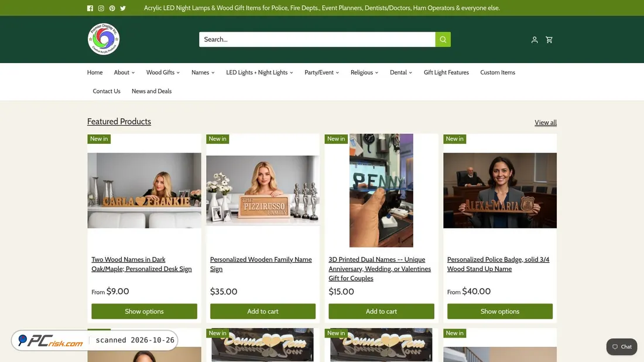Open the Chat widget
Image resolution: width=644 pixels, height=362 pixels.
coord(622,347)
